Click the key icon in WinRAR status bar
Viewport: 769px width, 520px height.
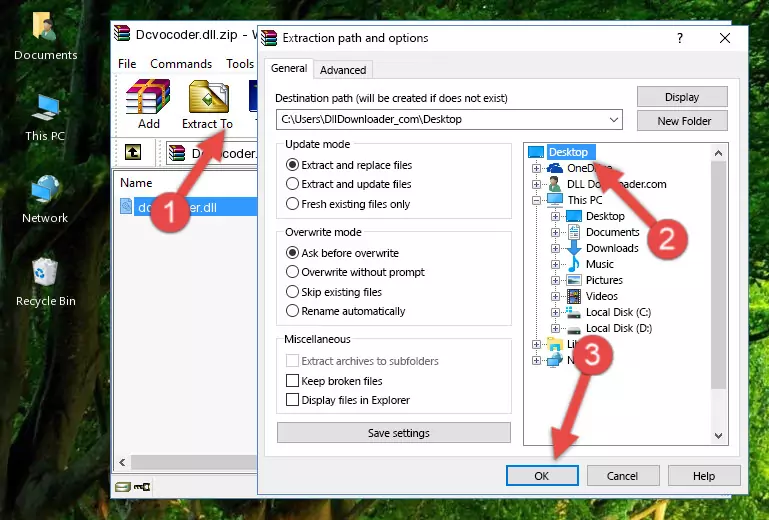pyautogui.click(x=142, y=487)
